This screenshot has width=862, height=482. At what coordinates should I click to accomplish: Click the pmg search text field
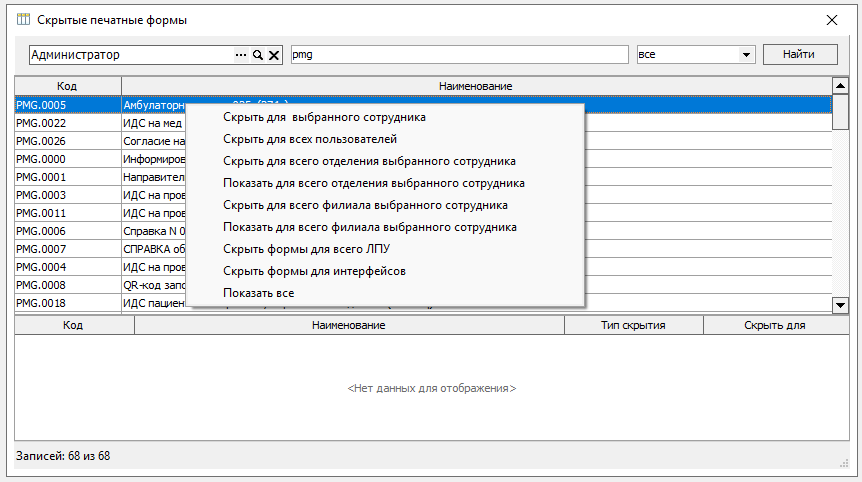click(460, 54)
